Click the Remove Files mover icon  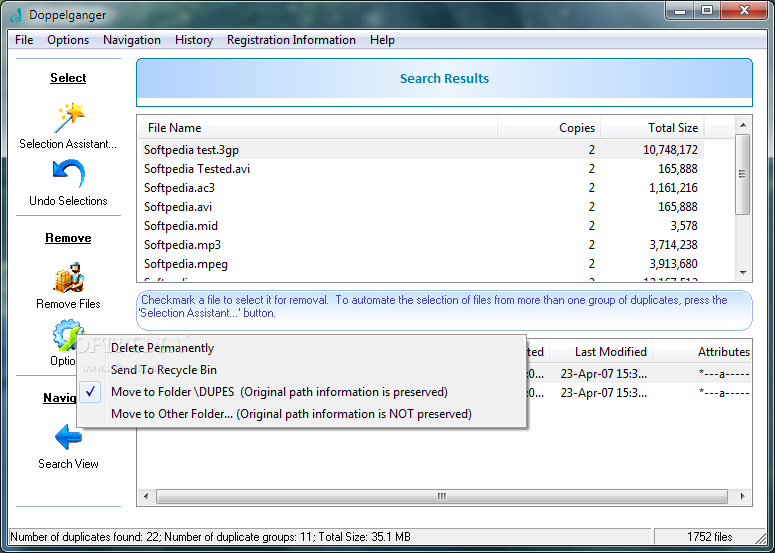[x=69, y=277]
